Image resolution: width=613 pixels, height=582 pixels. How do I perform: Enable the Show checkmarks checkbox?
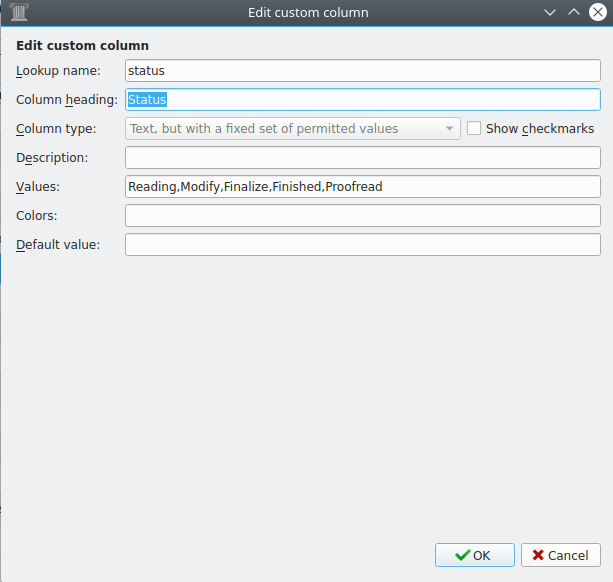(x=475, y=129)
